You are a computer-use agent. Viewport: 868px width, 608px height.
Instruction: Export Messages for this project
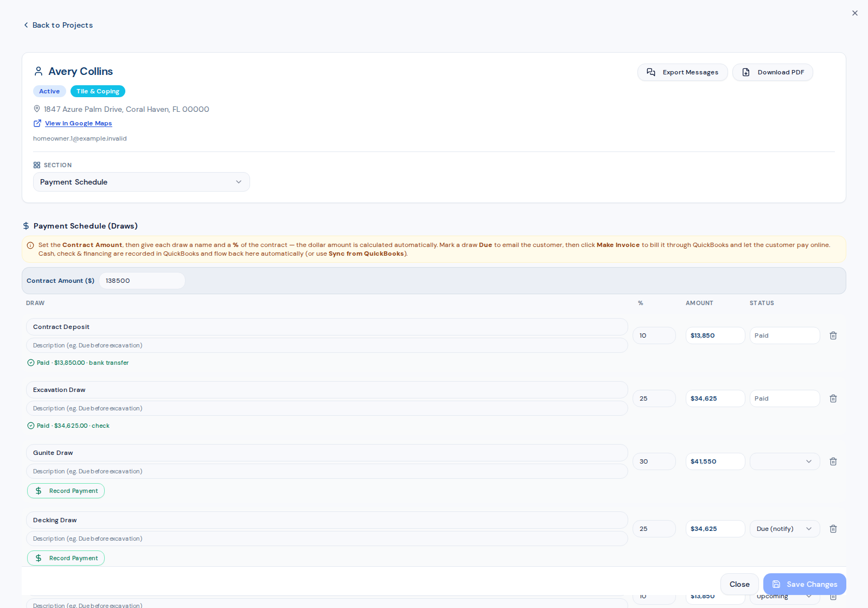tap(682, 72)
